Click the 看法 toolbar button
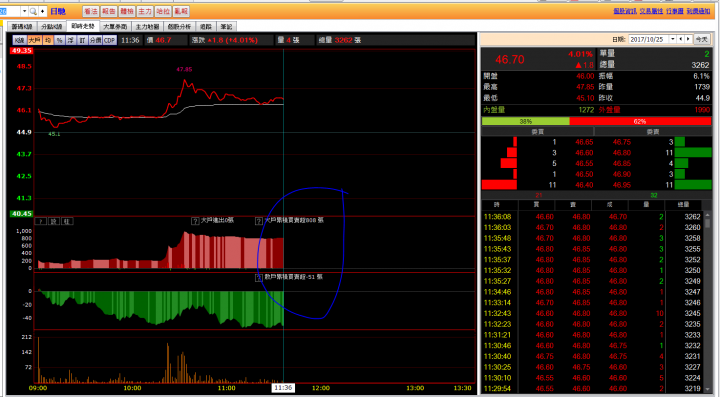This screenshot has width=720, height=397. coord(90,11)
